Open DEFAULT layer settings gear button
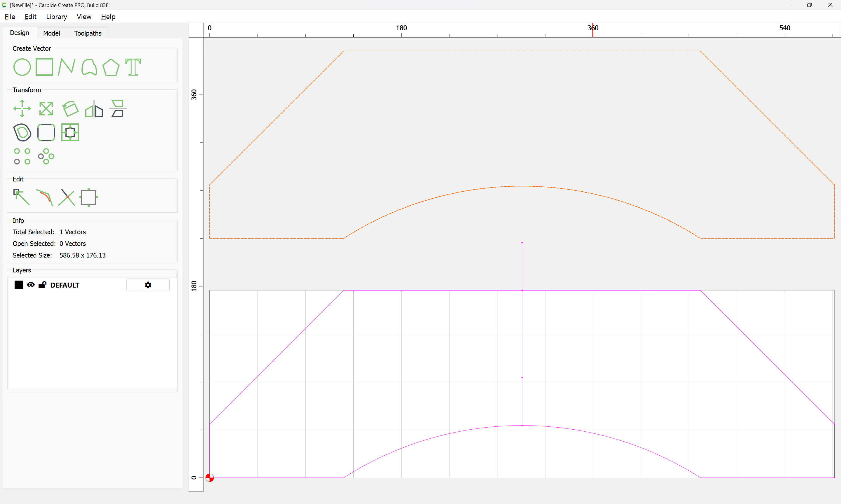 click(148, 285)
